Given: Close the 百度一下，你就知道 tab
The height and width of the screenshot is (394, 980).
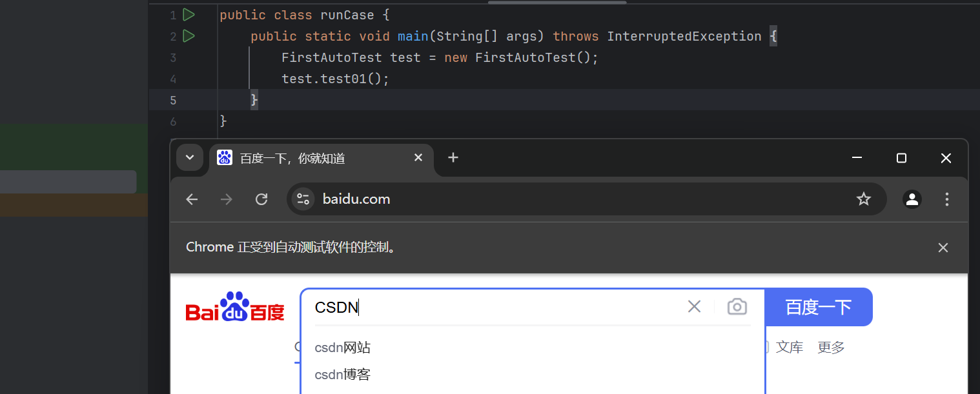Looking at the screenshot, I should (418, 157).
